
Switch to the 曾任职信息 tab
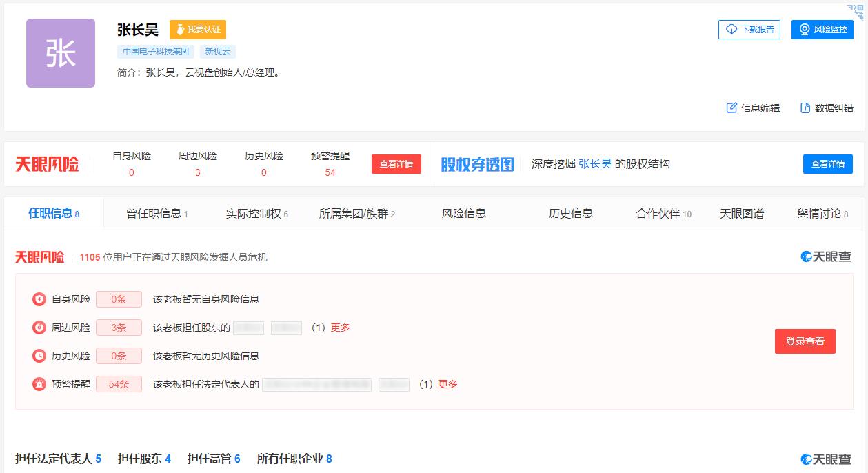157,214
